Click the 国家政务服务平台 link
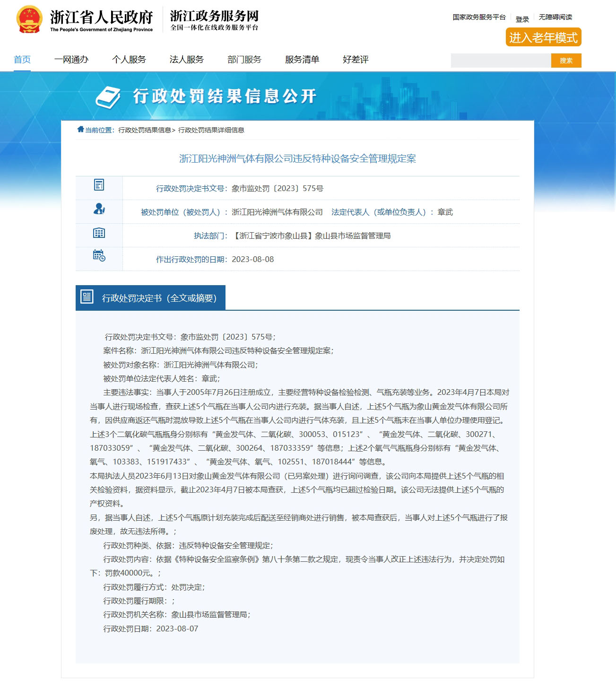Screen dimensions: 616x681 [479, 17]
